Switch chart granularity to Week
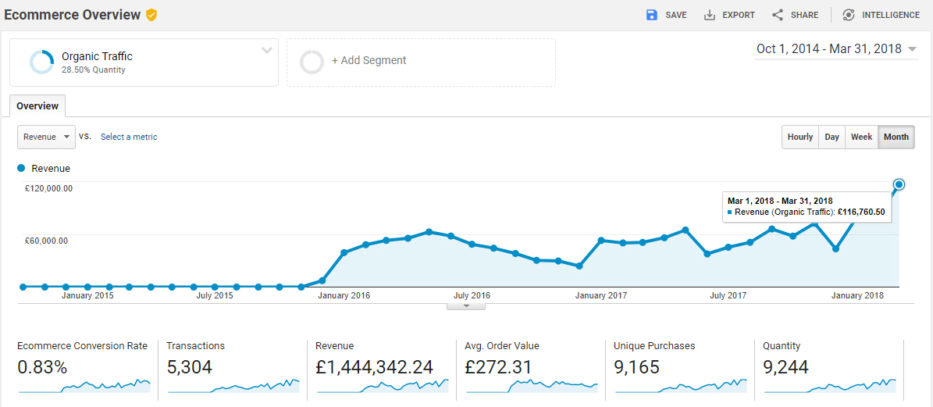 [x=861, y=137]
